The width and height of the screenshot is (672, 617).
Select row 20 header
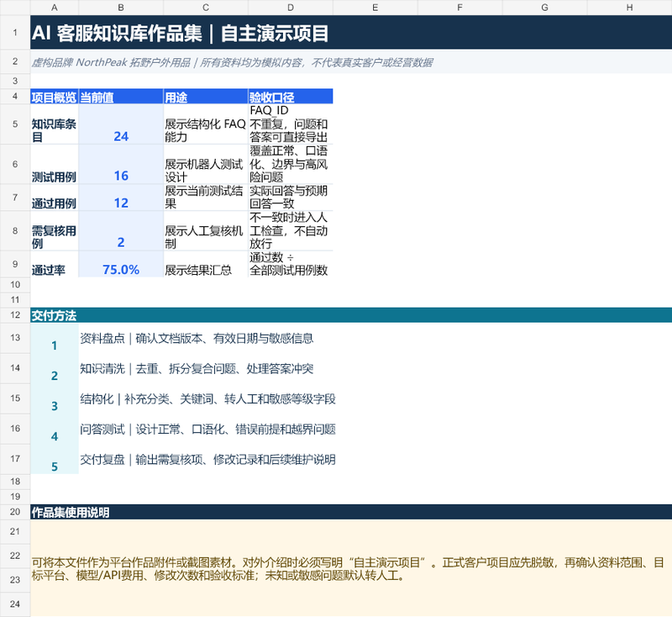pyautogui.click(x=15, y=512)
